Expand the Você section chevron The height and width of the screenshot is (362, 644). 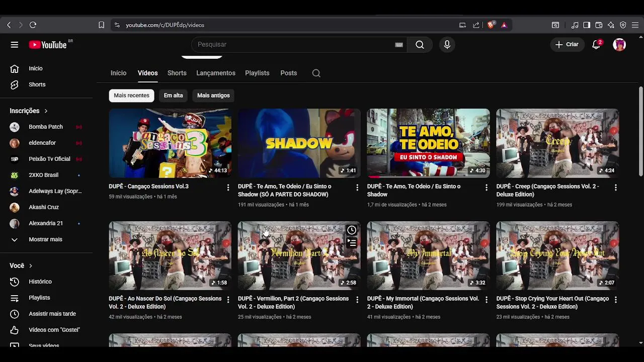point(31,266)
